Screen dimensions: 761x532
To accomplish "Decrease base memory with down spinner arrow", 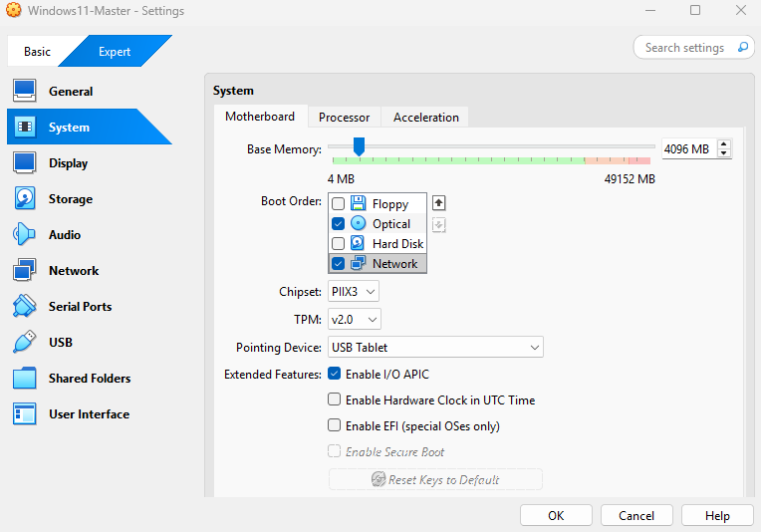I will 723,152.
